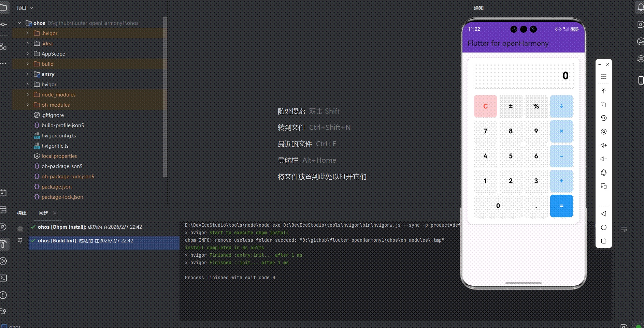Click emulator recent apps square button
The height and width of the screenshot is (328, 644).
pos(604,241)
